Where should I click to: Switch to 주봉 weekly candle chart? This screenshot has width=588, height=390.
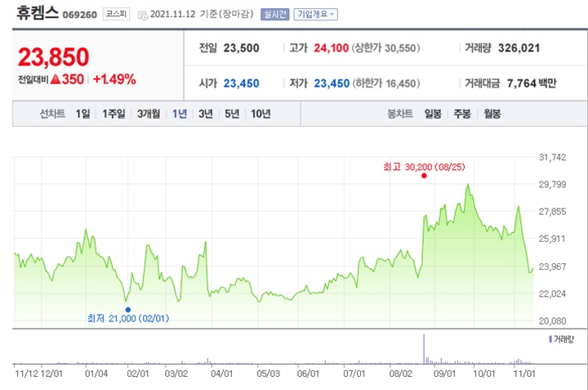click(x=462, y=114)
